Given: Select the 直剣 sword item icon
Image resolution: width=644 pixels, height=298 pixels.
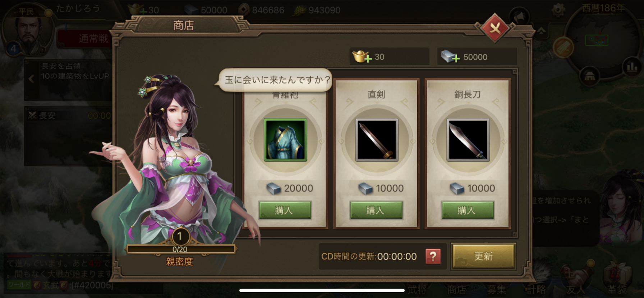Looking at the screenshot, I should coord(377,140).
